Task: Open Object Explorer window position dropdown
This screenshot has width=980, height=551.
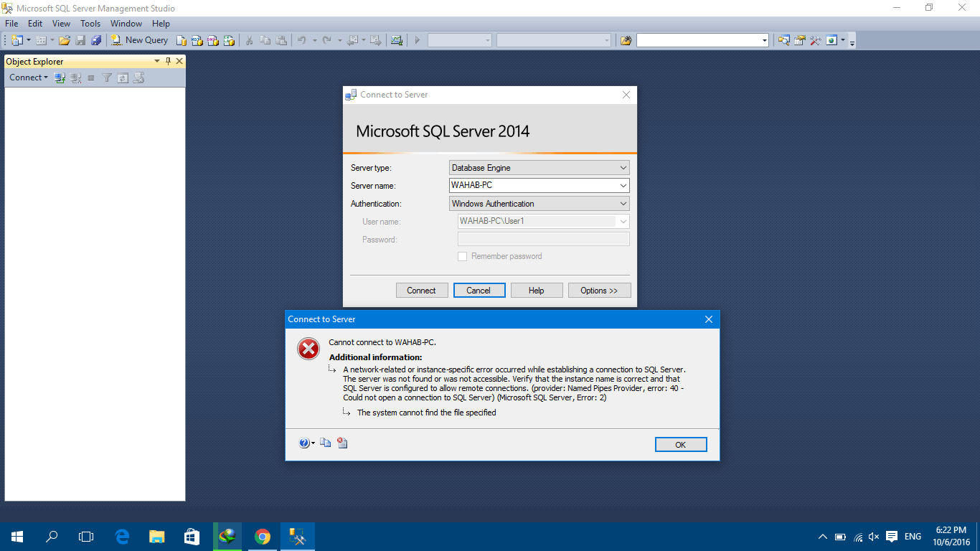Action: pos(159,62)
